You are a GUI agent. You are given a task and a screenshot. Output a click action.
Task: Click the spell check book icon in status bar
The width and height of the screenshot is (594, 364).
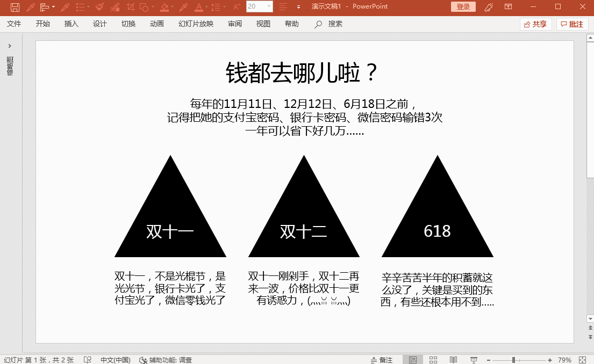coord(88,360)
